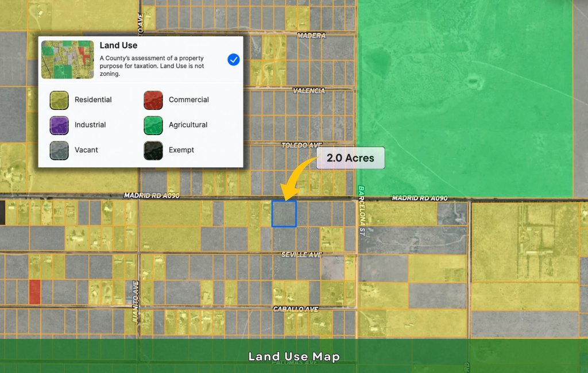Click the 2.0 Acres callout label
Image resolution: width=588 pixels, height=373 pixels.
350,158
